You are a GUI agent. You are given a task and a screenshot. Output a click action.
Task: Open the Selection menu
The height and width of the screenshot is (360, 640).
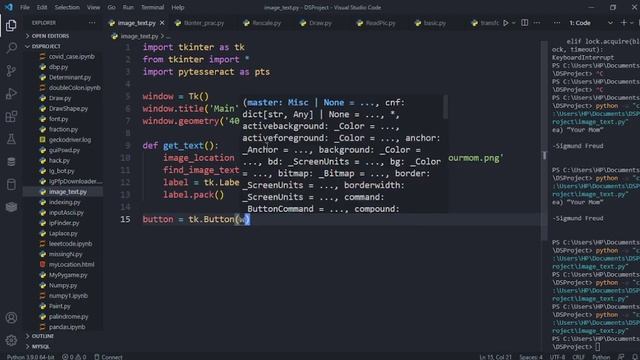[x=67, y=7]
